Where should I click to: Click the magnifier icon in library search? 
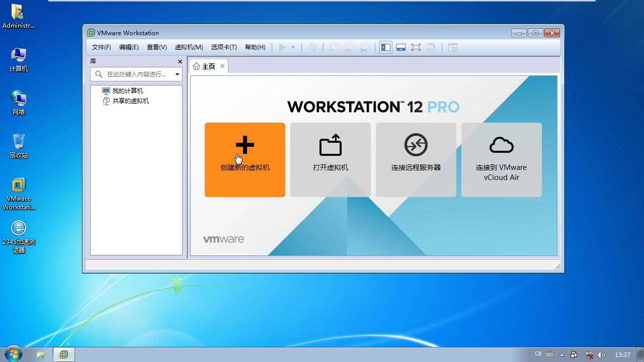98,74
